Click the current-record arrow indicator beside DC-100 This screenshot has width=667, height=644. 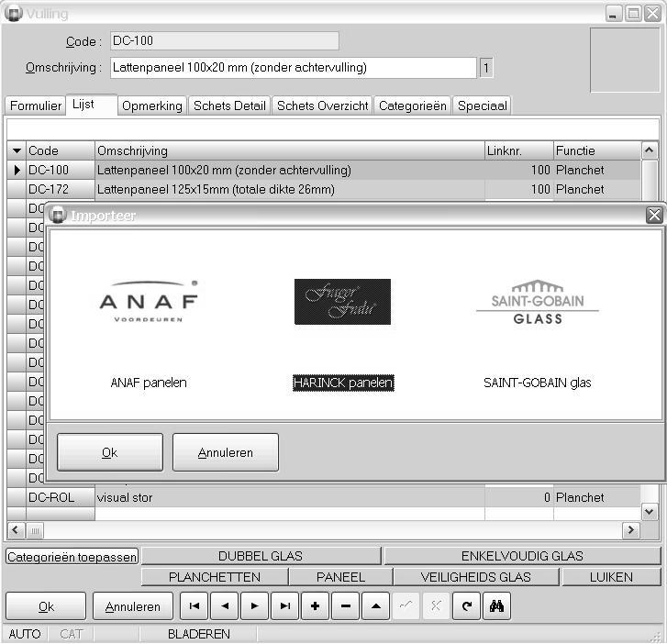click(17, 170)
